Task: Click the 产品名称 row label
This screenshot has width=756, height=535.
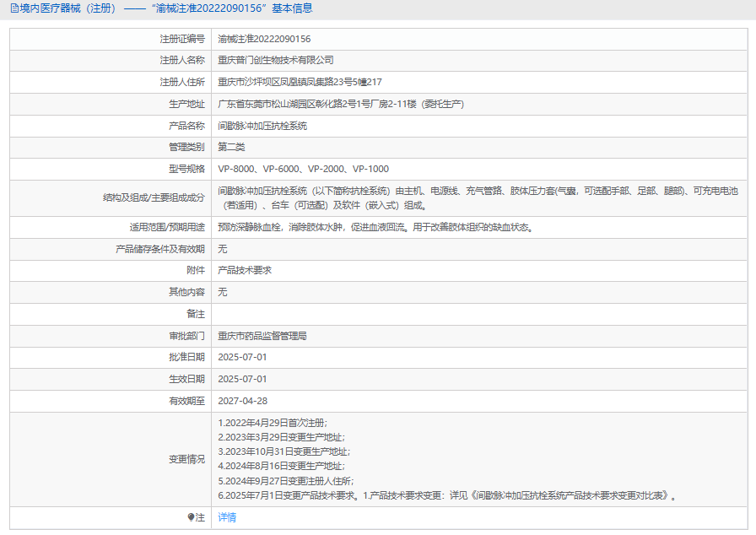Action: point(186,126)
